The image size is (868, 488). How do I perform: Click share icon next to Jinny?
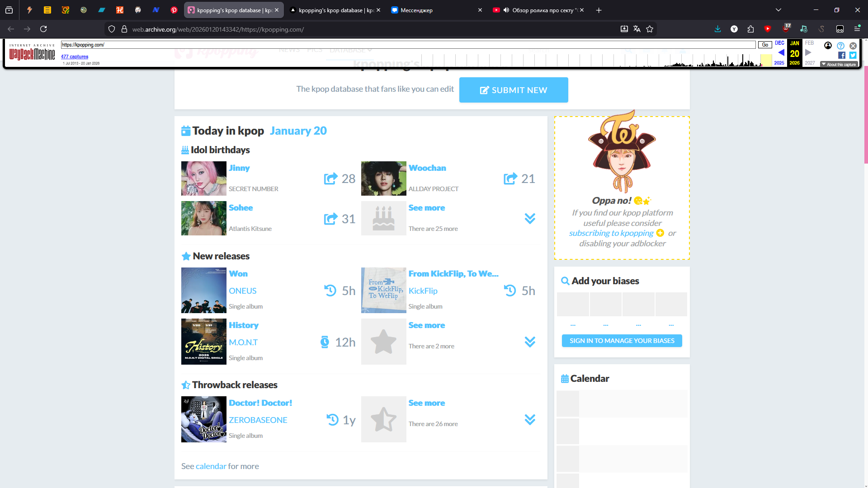pos(330,179)
